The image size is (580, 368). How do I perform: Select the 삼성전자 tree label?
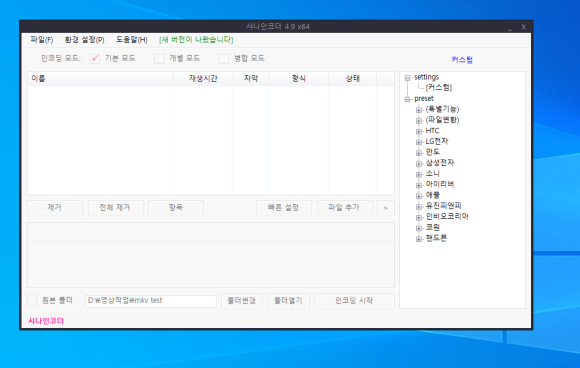click(440, 163)
